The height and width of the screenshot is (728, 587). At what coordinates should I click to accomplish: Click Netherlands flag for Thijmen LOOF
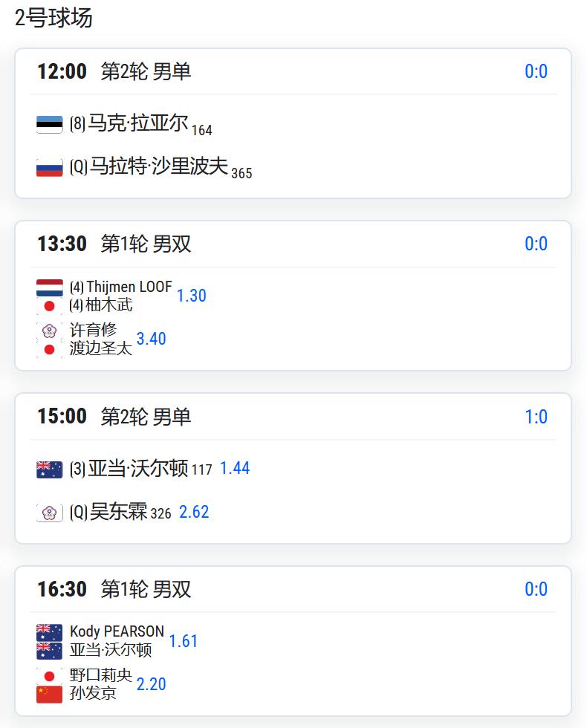click(49, 287)
